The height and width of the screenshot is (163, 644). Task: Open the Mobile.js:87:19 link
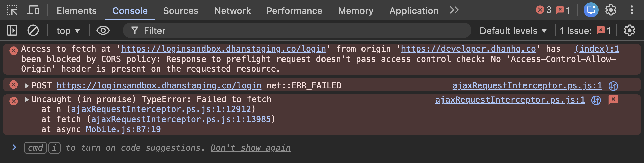tap(123, 129)
